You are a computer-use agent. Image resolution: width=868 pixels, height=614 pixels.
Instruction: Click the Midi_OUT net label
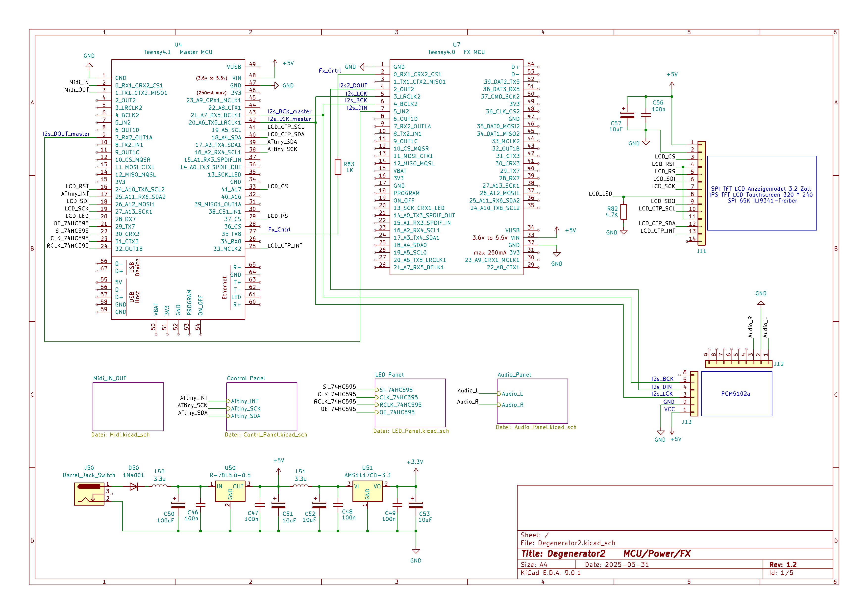(x=76, y=90)
